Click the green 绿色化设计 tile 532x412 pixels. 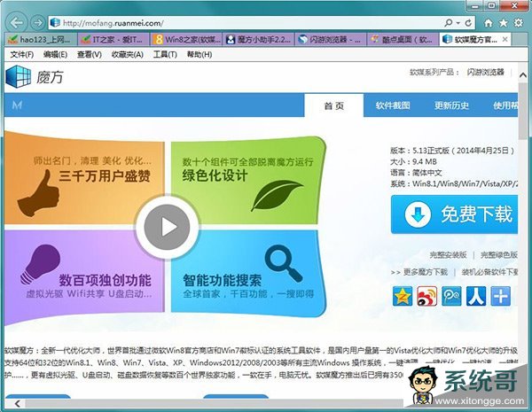(x=247, y=182)
